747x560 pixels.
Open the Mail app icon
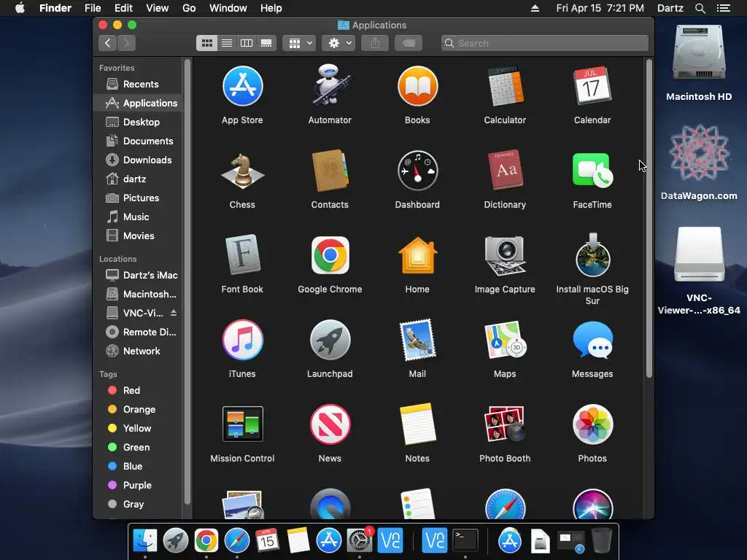pos(417,340)
